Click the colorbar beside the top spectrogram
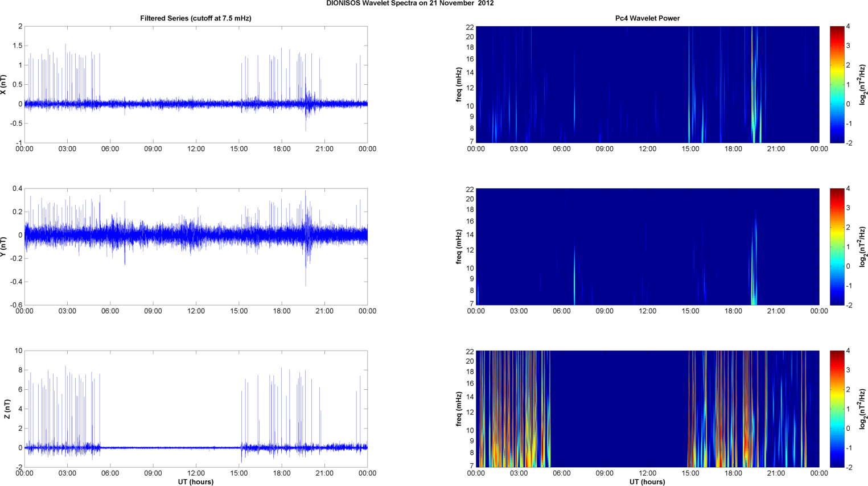The width and height of the screenshot is (868, 486). [x=837, y=85]
